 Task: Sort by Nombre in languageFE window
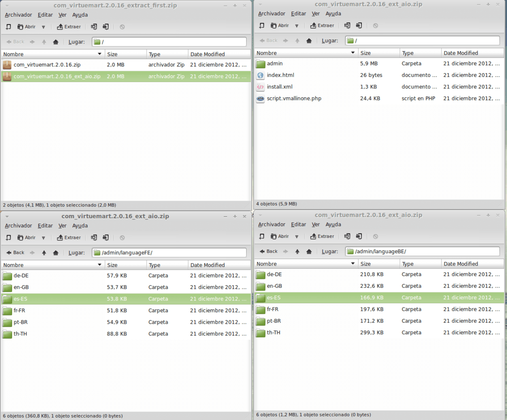[53, 265]
